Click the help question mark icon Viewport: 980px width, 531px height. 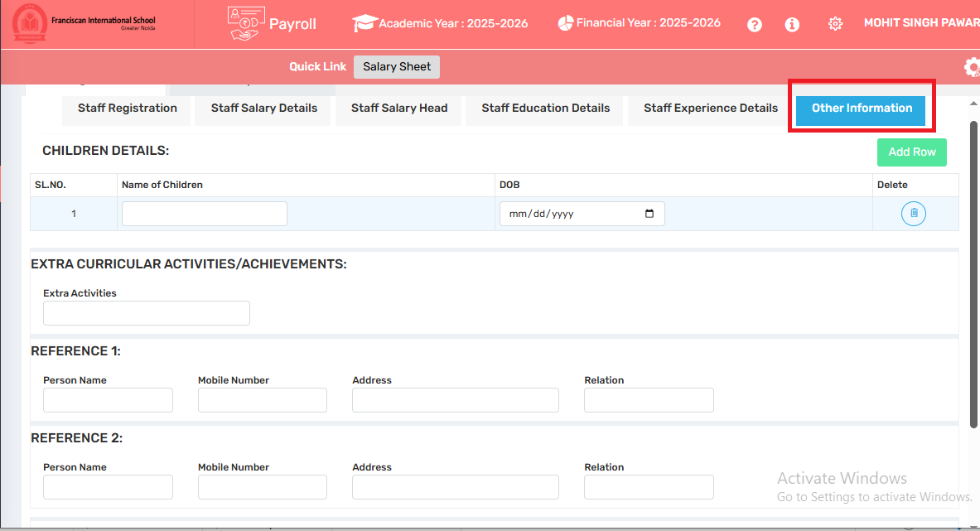pyautogui.click(x=755, y=24)
